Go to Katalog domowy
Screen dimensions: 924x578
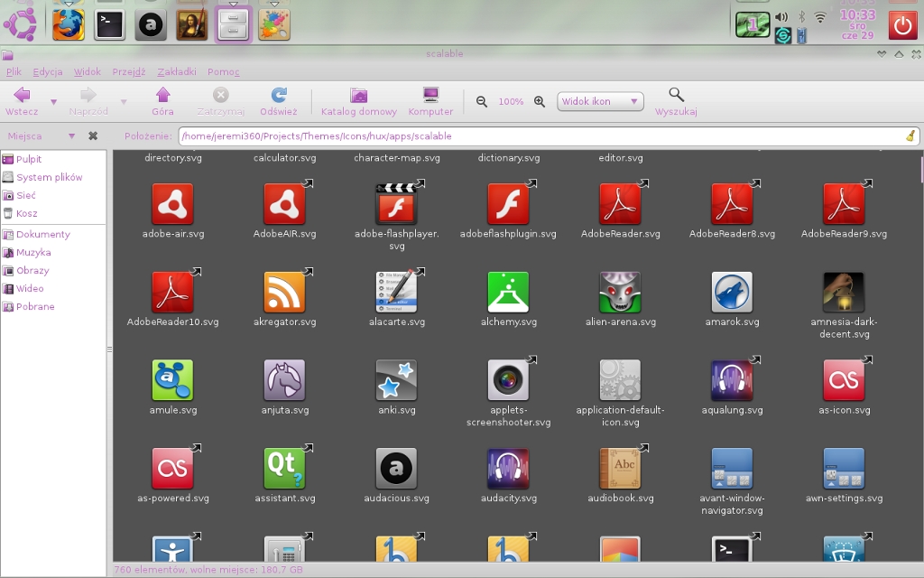click(359, 101)
